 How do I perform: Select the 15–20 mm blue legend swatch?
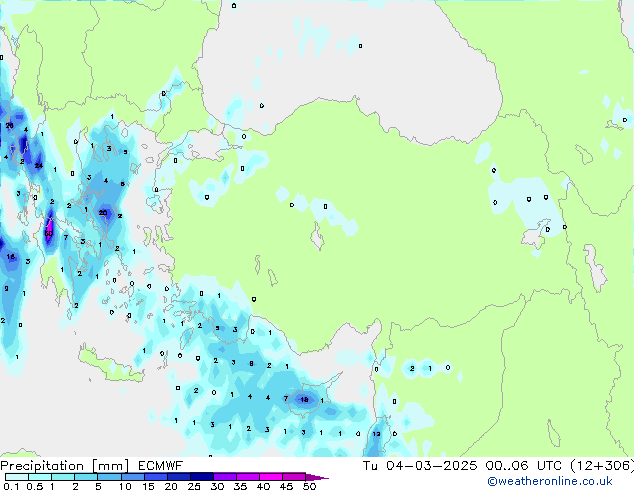(156, 477)
